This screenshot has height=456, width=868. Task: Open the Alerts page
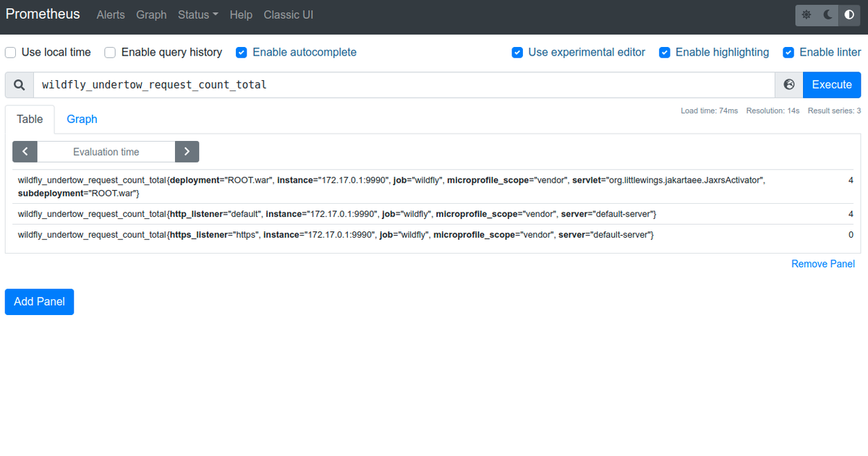[x=111, y=15]
